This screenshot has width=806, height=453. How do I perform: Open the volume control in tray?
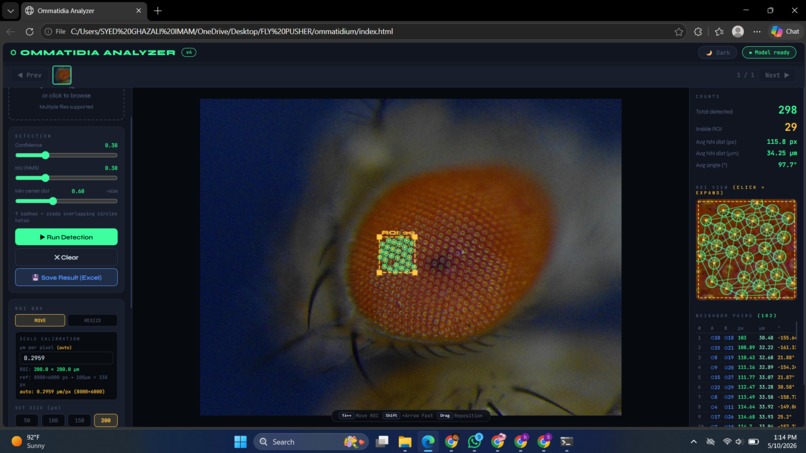(739, 442)
